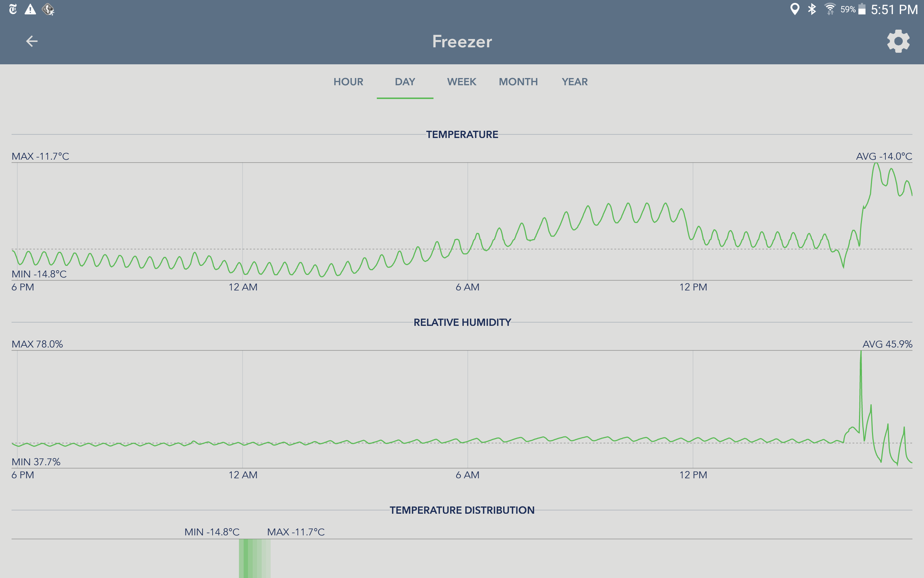Tap the Bluetooth status icon
The width and height of the screenshot is (924, 578).
(x=812, y=9)
